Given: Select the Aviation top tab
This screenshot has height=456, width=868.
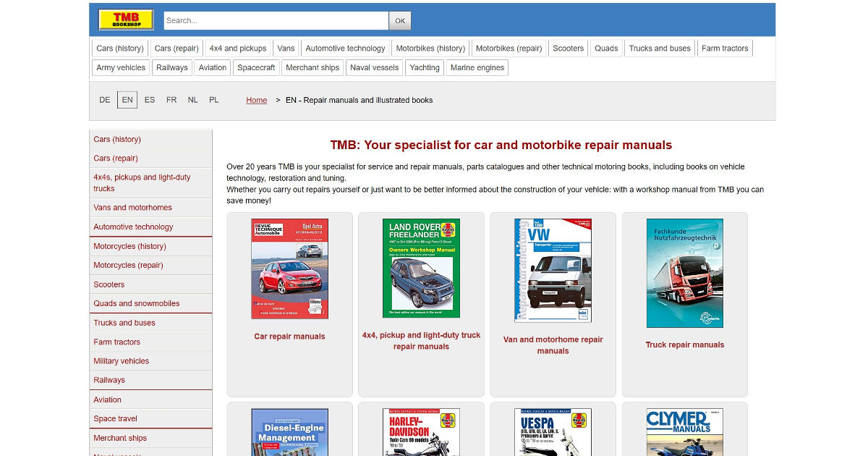Looking at the screenshot, I should coord(213,67).
